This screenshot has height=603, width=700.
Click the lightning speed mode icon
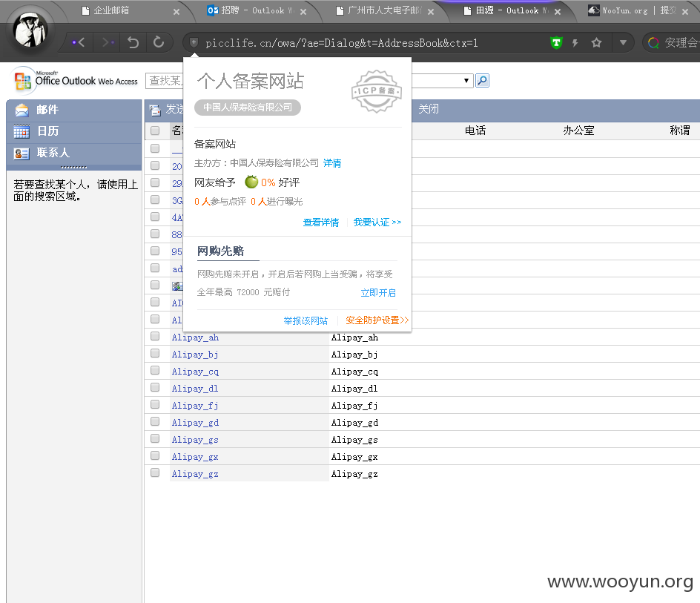point(575,43)
